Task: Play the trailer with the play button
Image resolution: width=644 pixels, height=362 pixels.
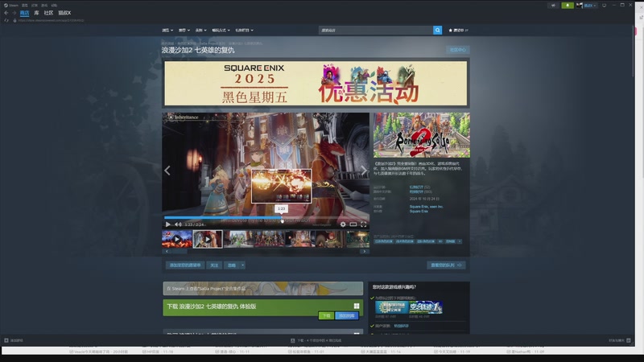Action: point(167,224)
